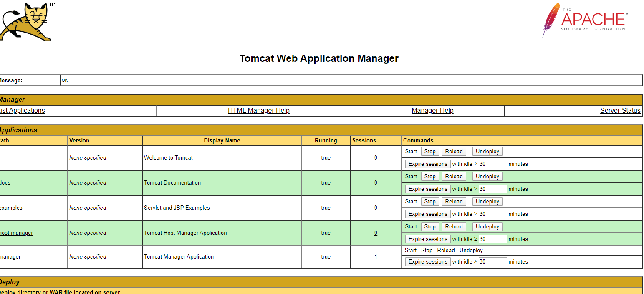Click the "Manager" section header
The height and width of the screenshot is (294, 644).
pos(12,100)
